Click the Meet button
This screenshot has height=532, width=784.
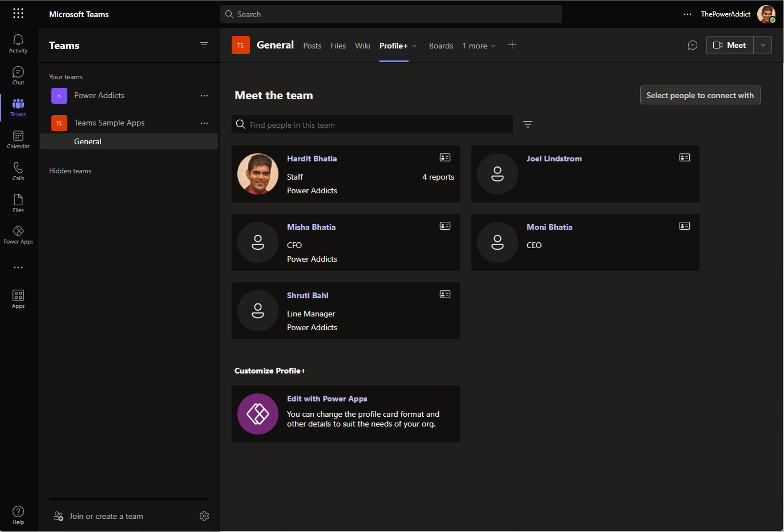click(730, 45)
